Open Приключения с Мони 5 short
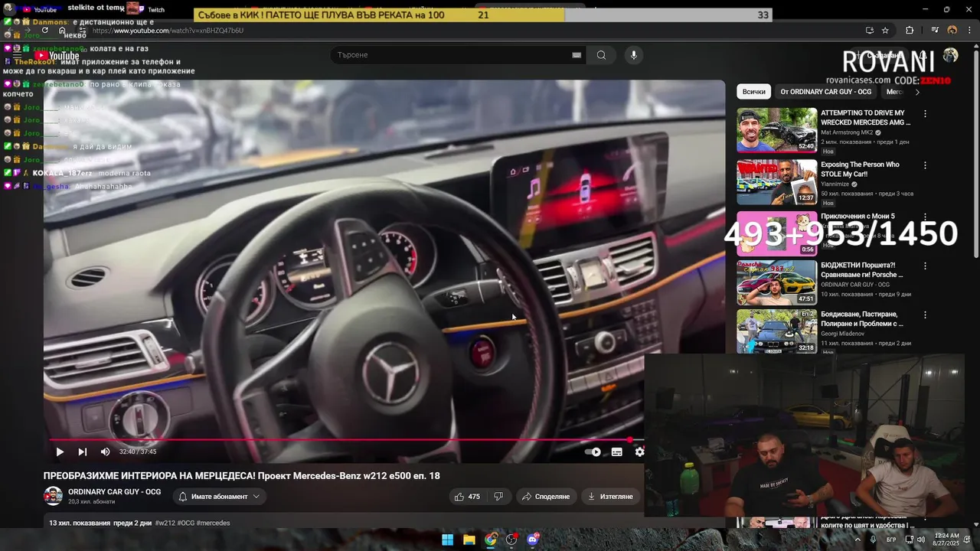 coord(777,233)
